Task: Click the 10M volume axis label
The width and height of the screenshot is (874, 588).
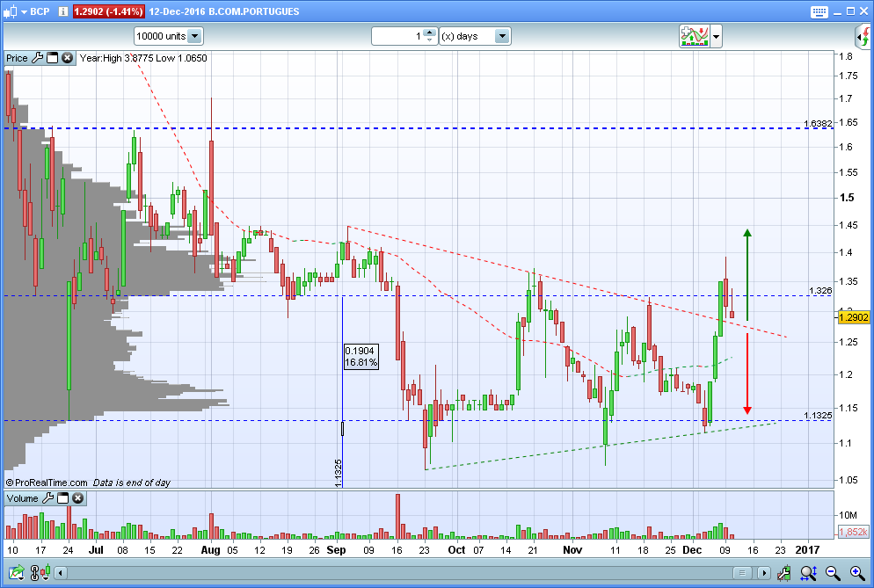Action: (x=848, y=515)
